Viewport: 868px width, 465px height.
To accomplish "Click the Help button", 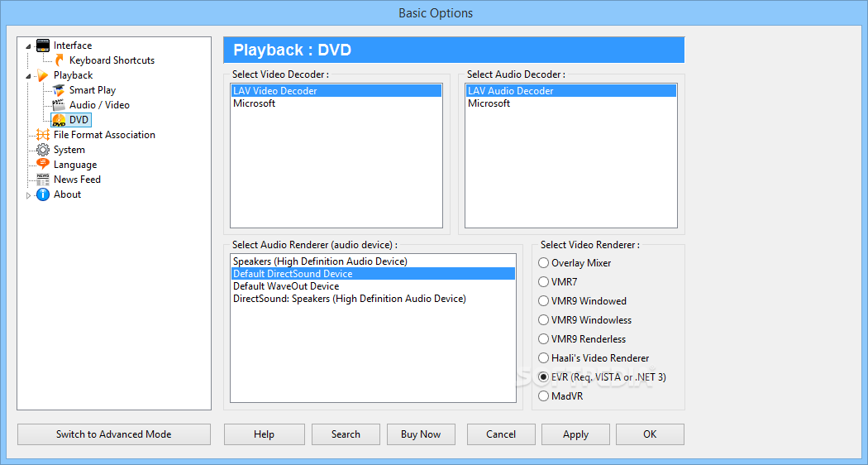I will [x=264, y=434].
